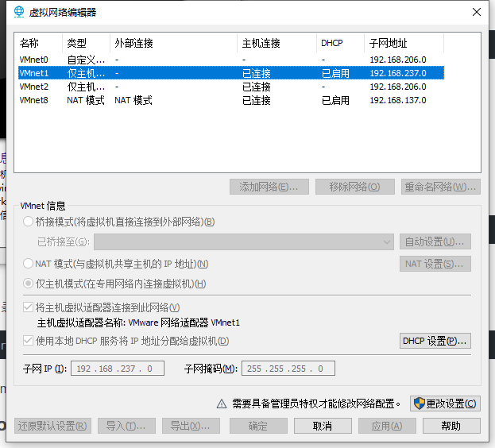Click the warning triangle icon near admin notice
Image resolution: width=495 pixels, height=448 pixels.
[222, 404]
